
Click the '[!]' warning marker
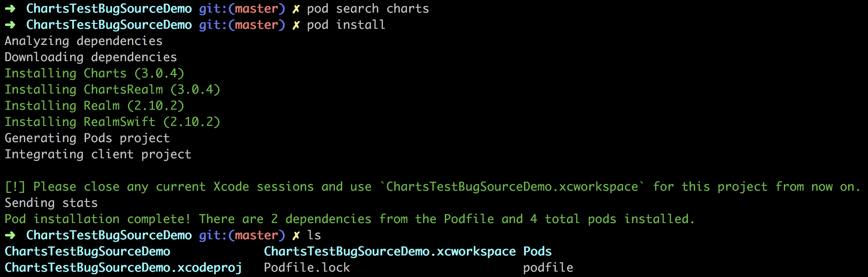pyautogui.click(x=15, y=187)
